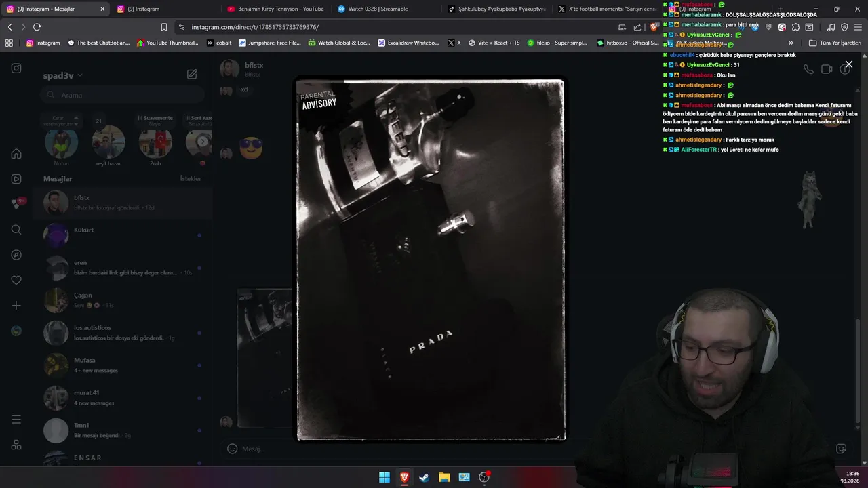Viewport: 868px width, 488px height.
Task: Open the emoji picker in message box
Action: (232, 449)
